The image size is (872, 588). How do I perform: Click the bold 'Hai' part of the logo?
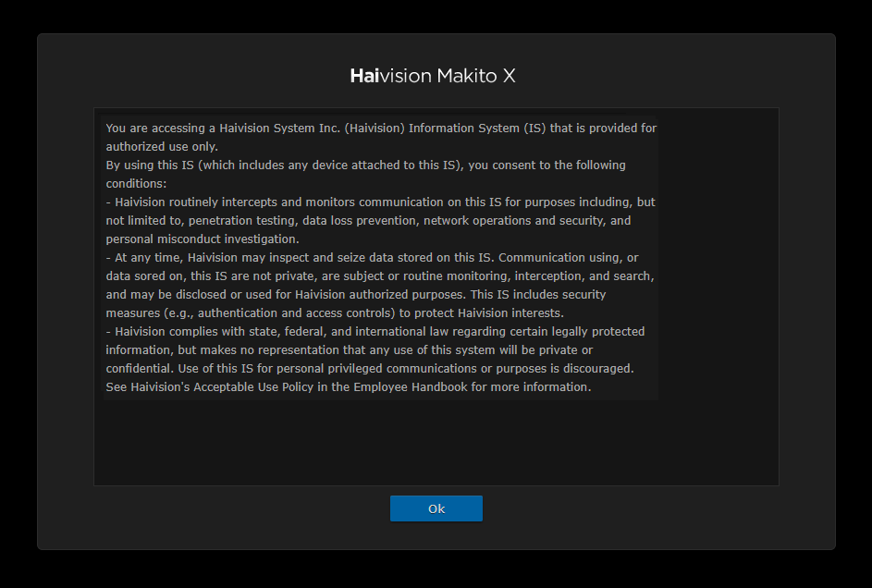coord(364,76)
